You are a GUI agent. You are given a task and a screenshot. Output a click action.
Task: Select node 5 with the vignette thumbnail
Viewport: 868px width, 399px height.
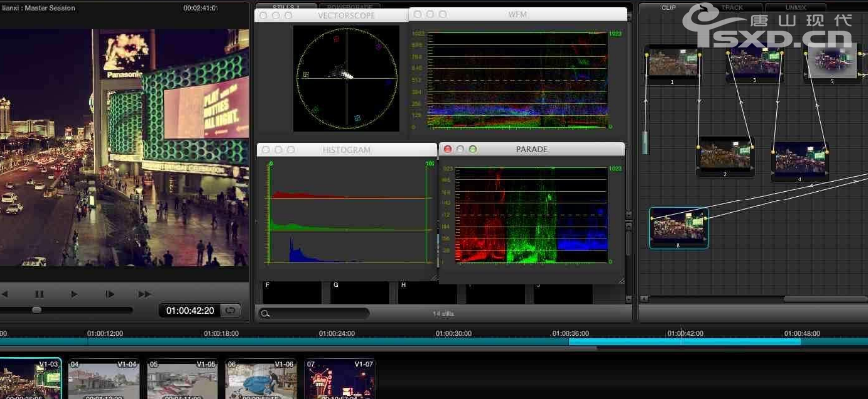pyautogui.click(x=831, y=64)
